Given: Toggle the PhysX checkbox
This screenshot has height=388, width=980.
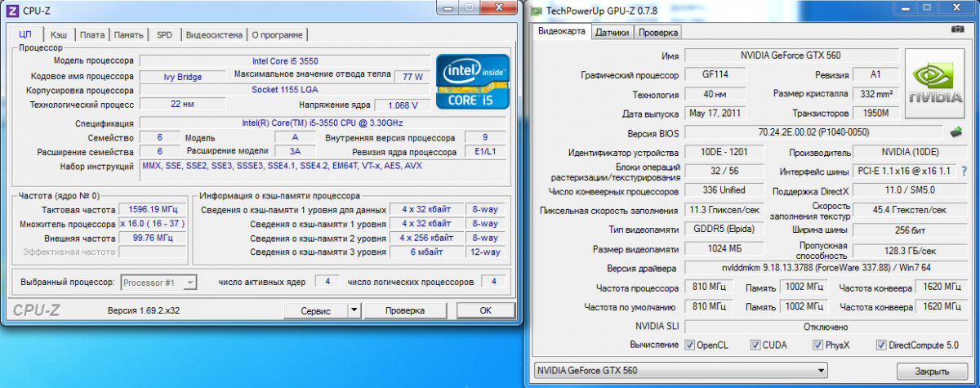Looking at the screenshot, I should [x=818, y=345].
